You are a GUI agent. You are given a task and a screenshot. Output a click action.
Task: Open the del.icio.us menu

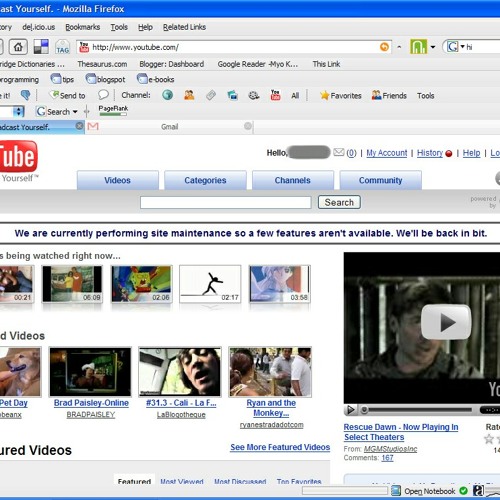[39, 27]
